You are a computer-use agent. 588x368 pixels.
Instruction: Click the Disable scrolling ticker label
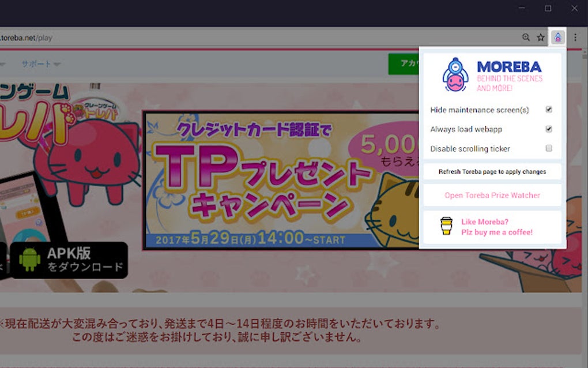coord(470,149)
